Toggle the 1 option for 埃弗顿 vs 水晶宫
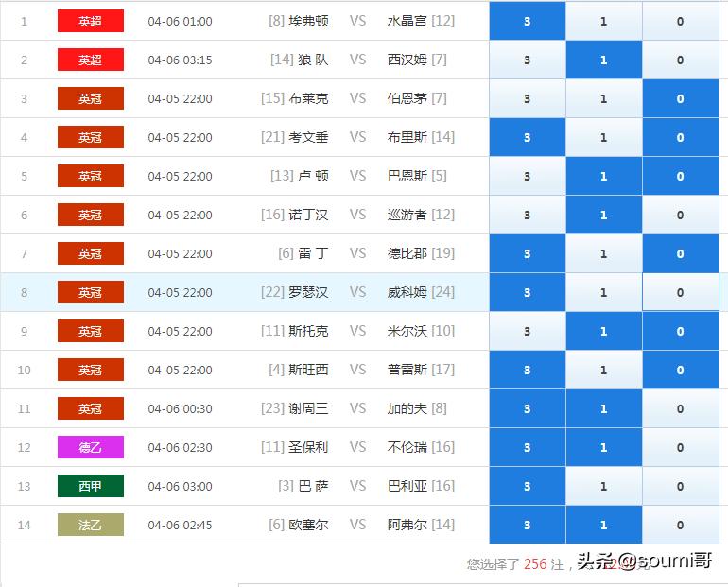 (604, 21)
